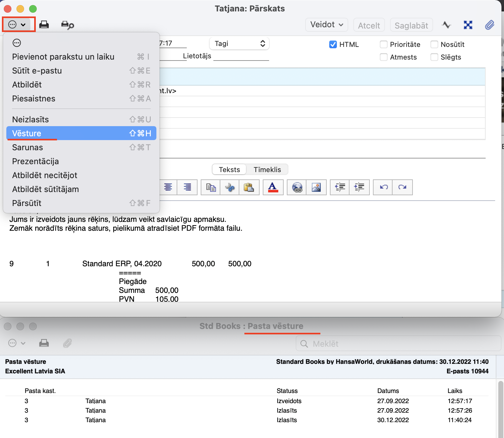Click the undo arrow icon

point(383,187)
